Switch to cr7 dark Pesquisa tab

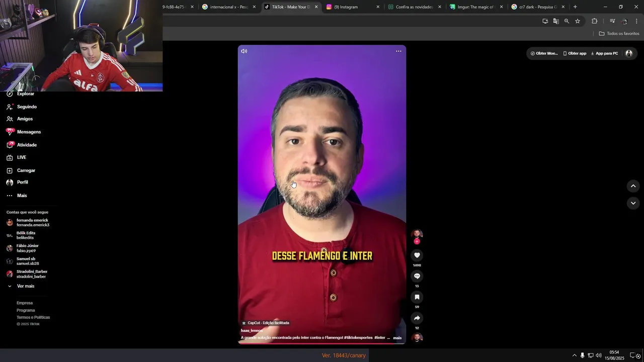point(537,7)
